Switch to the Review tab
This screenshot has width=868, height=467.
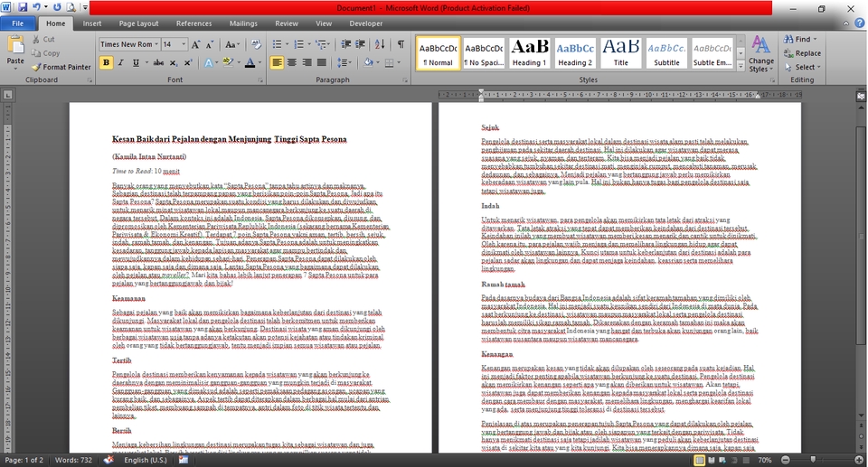[287, 23]
